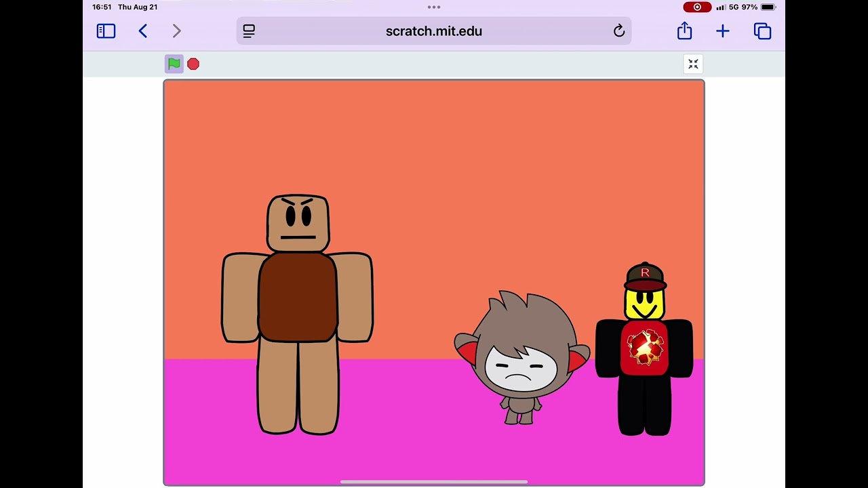
Task: Tap the Thu Aug 21 date
Action: click(138, 7)
